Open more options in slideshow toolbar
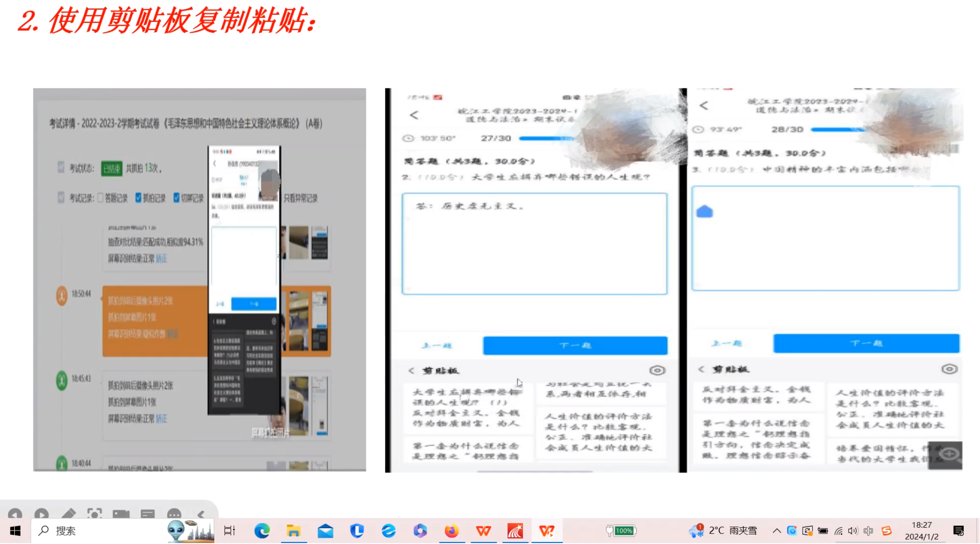 point(174,514)
